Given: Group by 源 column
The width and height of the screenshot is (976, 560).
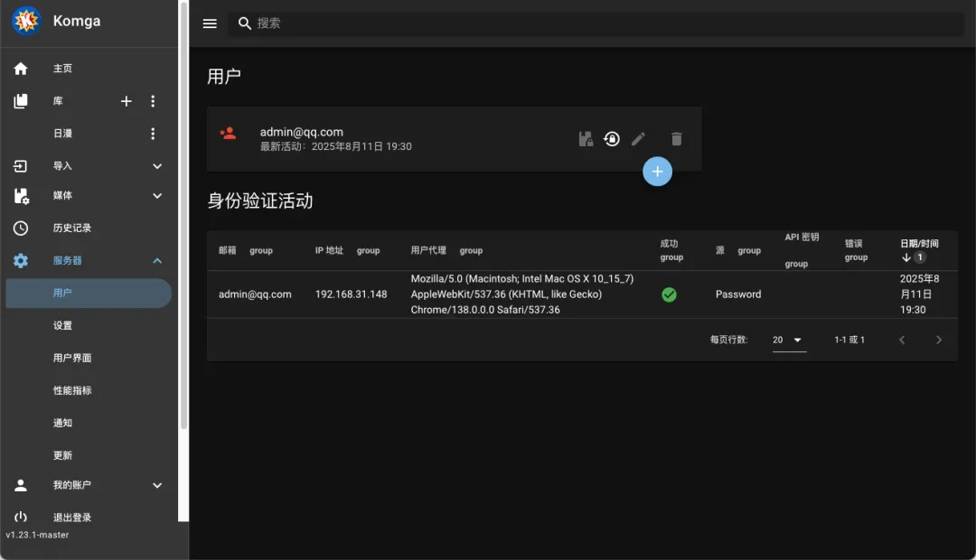Looking at the screenshot, I should point(749,250).
